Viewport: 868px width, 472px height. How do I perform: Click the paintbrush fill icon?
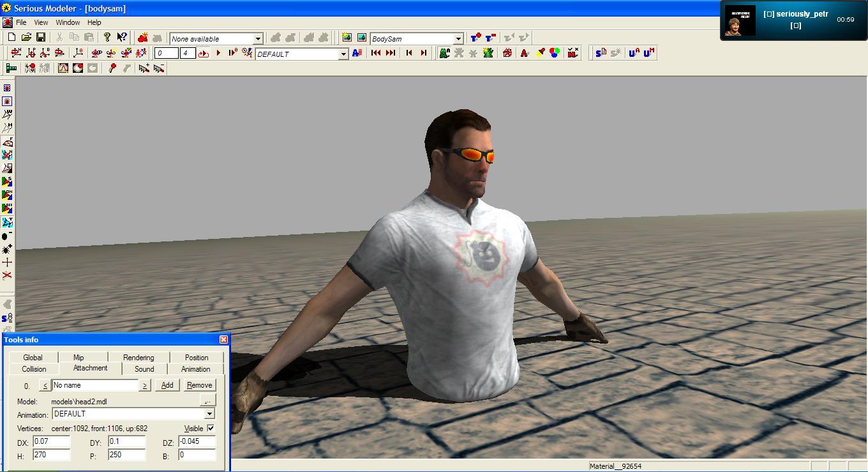click(540, 53)
